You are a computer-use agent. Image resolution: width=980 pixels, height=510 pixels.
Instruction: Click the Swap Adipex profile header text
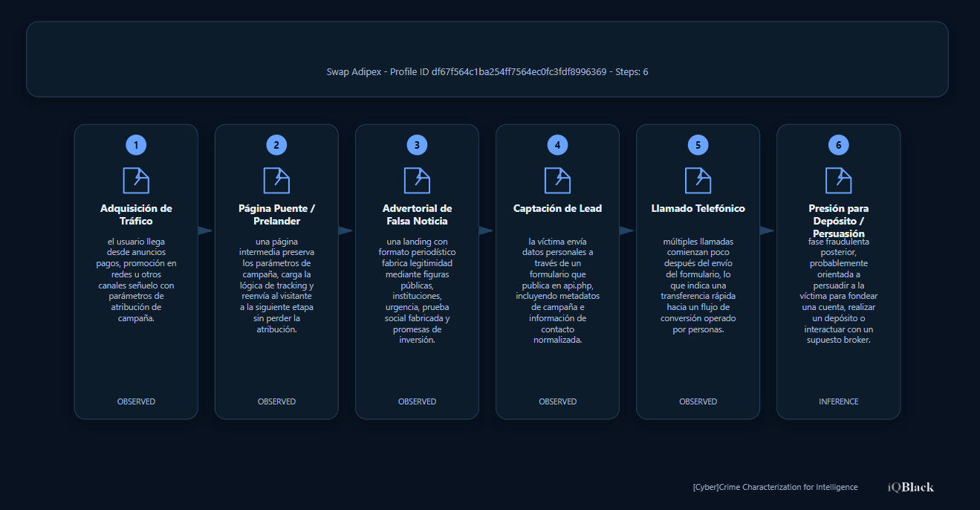point(487,72)
